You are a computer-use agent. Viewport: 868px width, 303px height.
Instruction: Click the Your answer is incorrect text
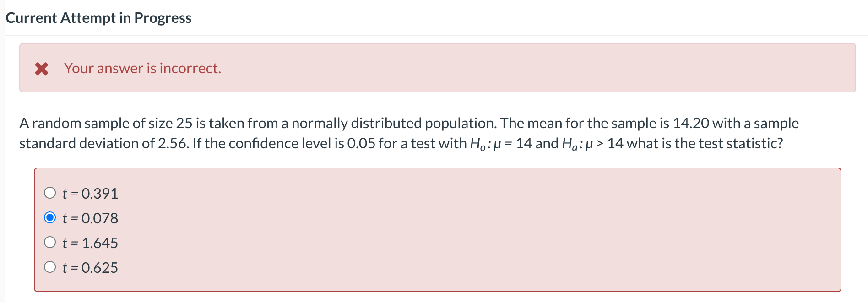[142, 68]
